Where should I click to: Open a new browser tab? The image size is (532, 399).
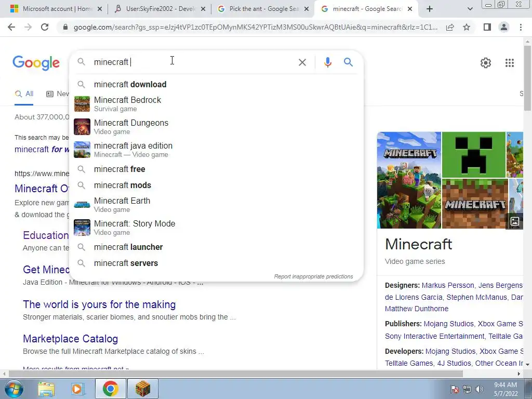pyautogui.click(x=429, y=9)
